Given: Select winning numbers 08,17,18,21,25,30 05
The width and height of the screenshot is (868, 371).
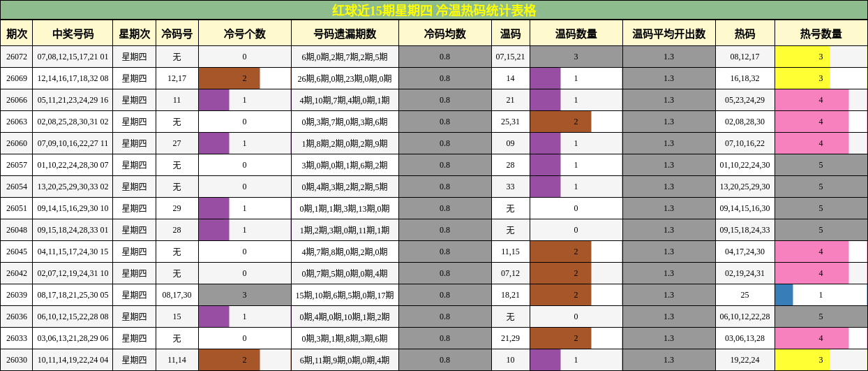Looking at the screenshot, I should coord(73,295).
